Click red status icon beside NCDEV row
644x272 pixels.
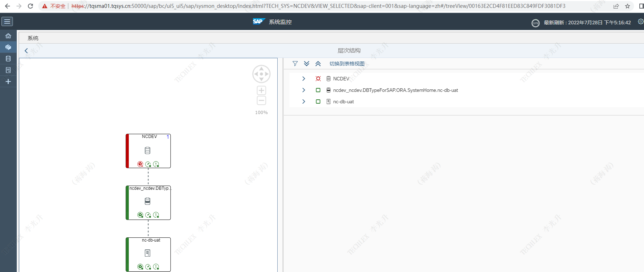(318, 79)
